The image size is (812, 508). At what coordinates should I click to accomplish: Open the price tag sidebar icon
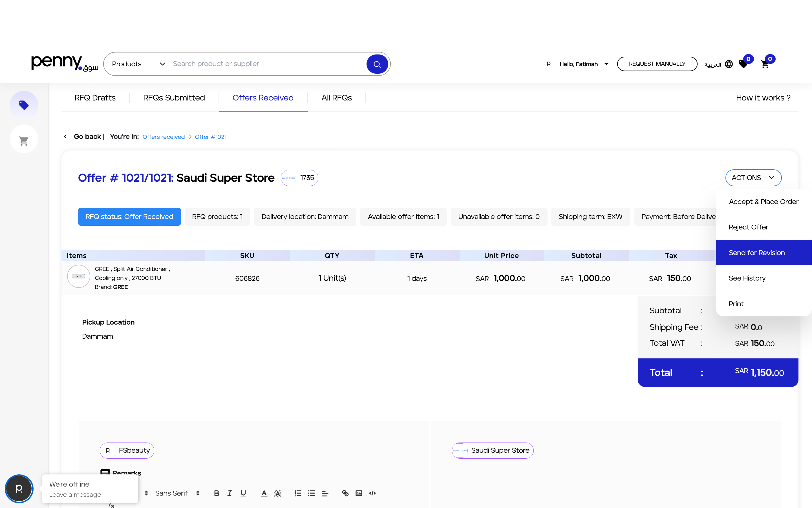coord(24,105)
